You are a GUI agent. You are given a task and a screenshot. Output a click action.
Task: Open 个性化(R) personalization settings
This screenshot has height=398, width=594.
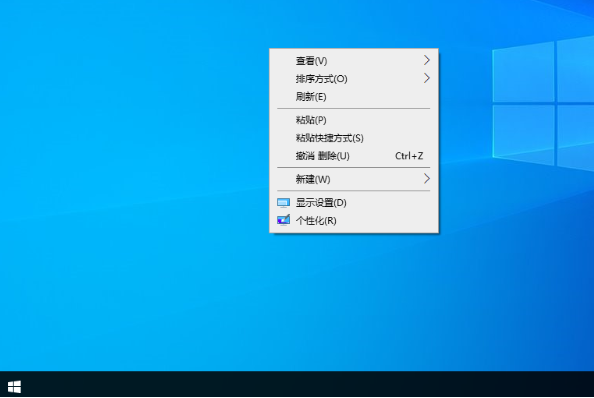pyautogui.click(x=354, y=221)
